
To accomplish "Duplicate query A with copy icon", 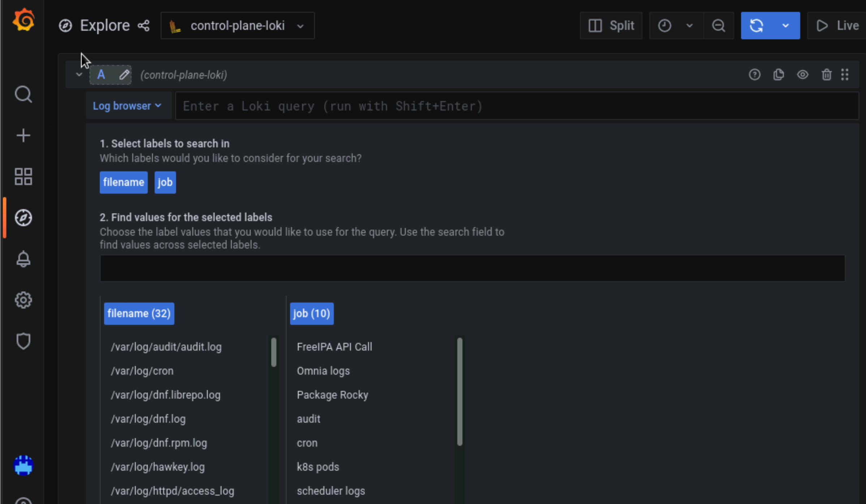I will [x=779, y=75].
